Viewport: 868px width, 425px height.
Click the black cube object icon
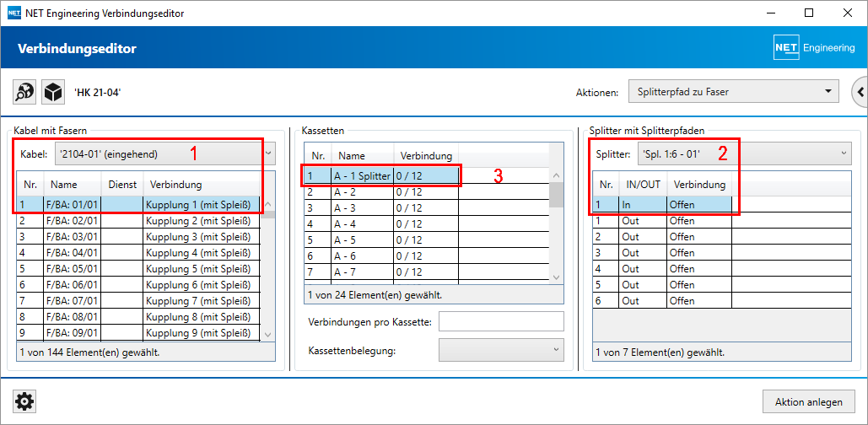coord(53,92)
